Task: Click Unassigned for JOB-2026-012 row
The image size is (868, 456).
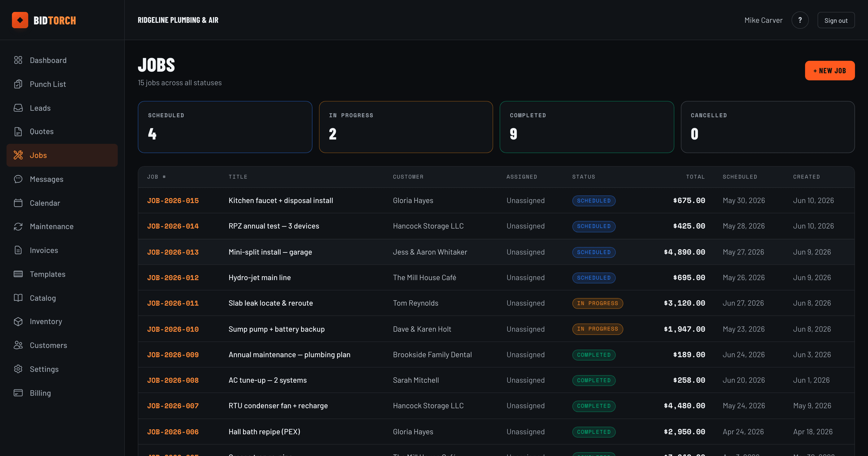Action: coord(525,278)
